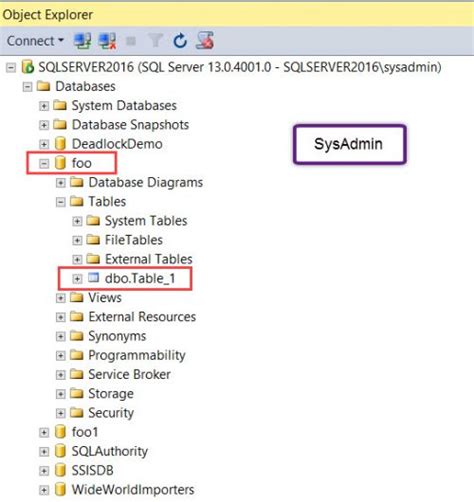This screenshot has width=474, height=502.
Task: Click the FileTables folder icon
Action: [x=93, y=240]
